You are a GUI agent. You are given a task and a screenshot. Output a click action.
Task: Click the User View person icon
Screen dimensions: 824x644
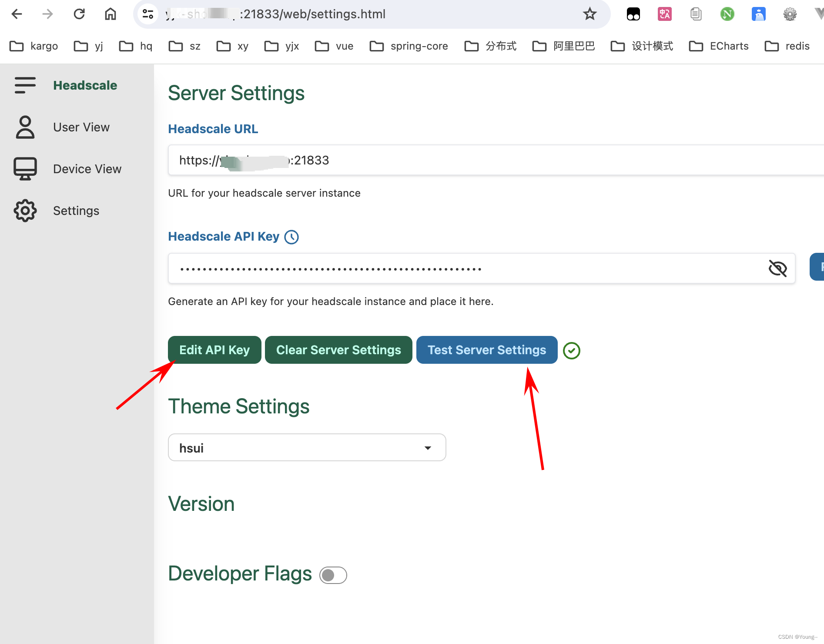pos(25,127)
